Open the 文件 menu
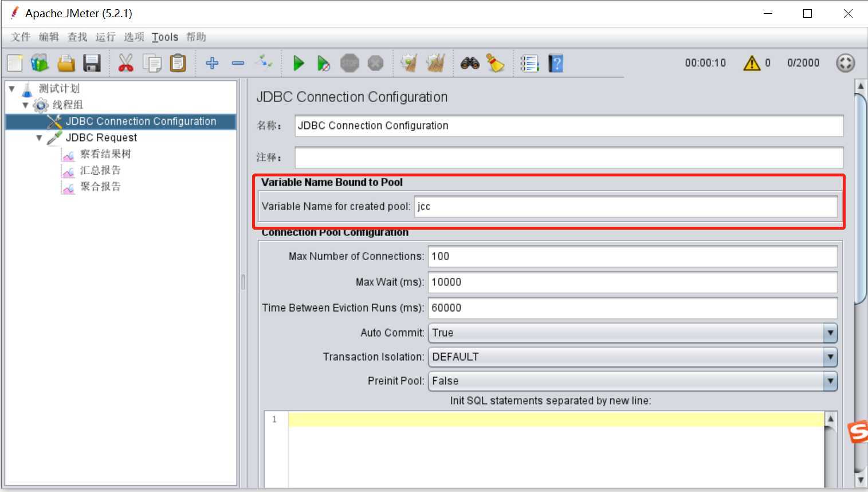The width and height of the screenshot is (868, 492). click(x=21, y=37)
